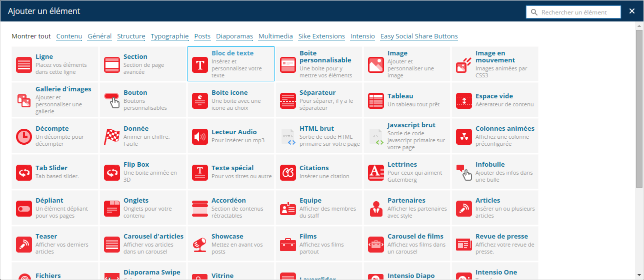Click the element list vertical scrollbar
The image size is (644, 280).
(639, 108)
